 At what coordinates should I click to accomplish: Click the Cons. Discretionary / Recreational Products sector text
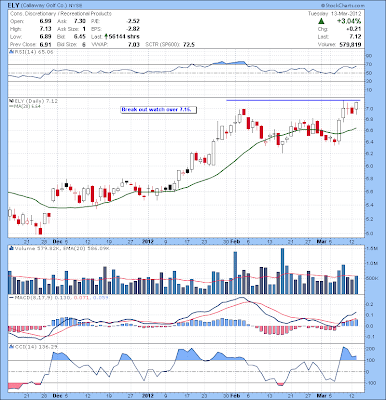coord(61,14)
